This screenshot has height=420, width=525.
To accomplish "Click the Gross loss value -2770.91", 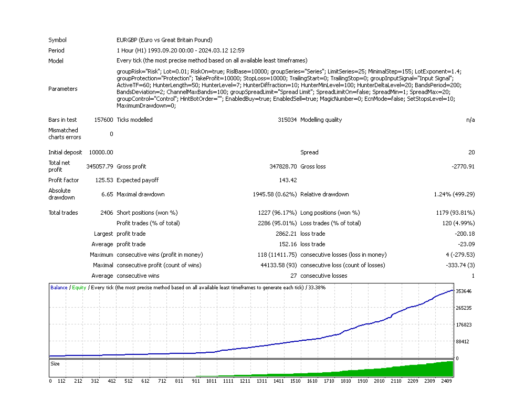I will 463,166.
